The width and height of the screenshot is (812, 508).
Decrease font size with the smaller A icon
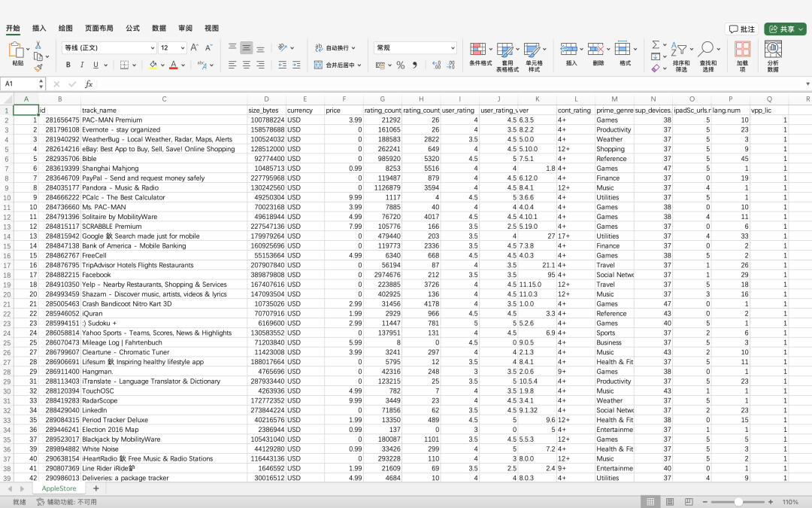209,47
